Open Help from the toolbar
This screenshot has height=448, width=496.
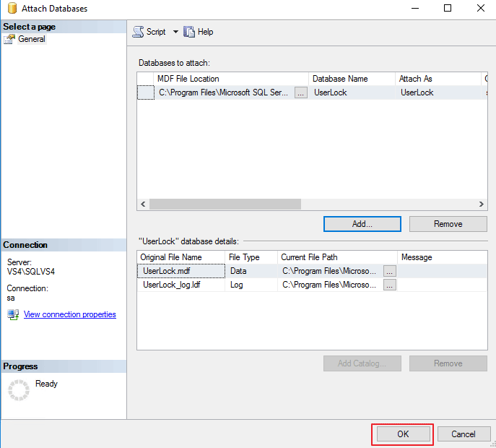pos(199,32)
